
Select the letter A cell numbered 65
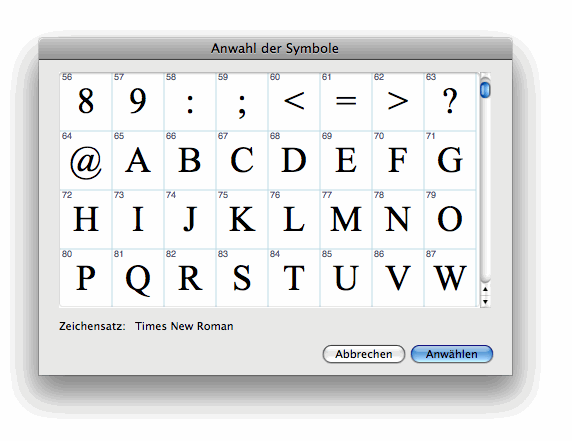138,160
